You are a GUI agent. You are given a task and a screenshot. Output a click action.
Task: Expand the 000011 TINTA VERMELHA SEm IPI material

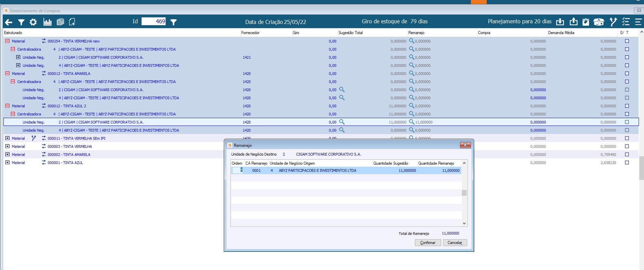tap(7, 138)
